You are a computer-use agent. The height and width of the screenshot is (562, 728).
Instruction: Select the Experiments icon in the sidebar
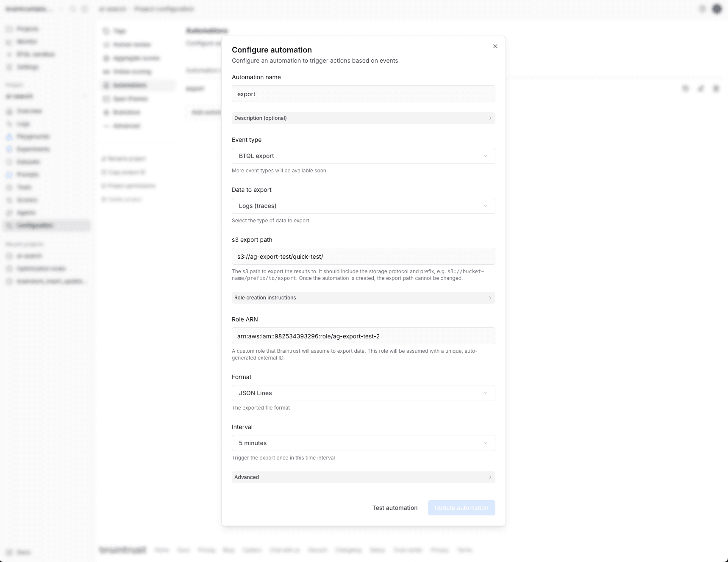[x=9, y=149]
